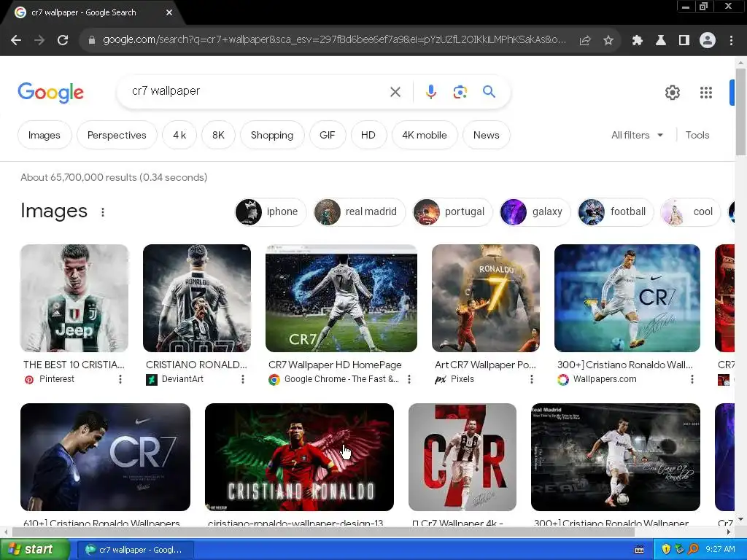Filter results by 4 k chip
747x560 pixels.
(179, 135)
